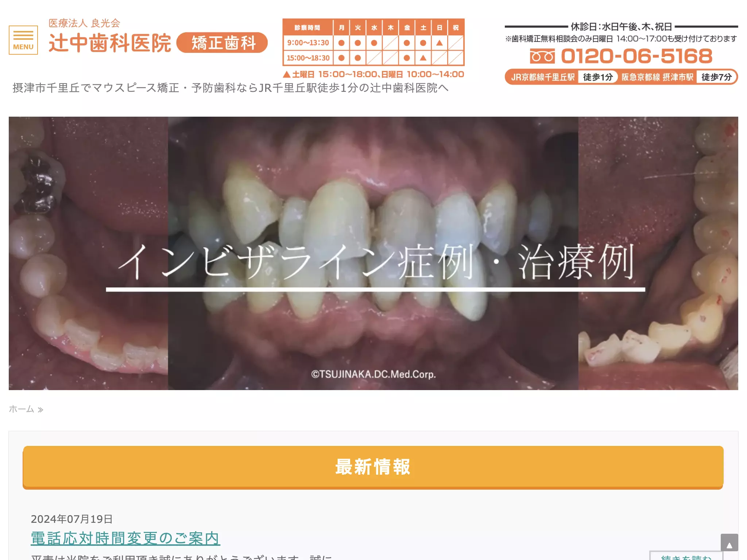Click the 医療法人 良光会 text
Viewport: 747px width, 560px height.
pos(84,23)
